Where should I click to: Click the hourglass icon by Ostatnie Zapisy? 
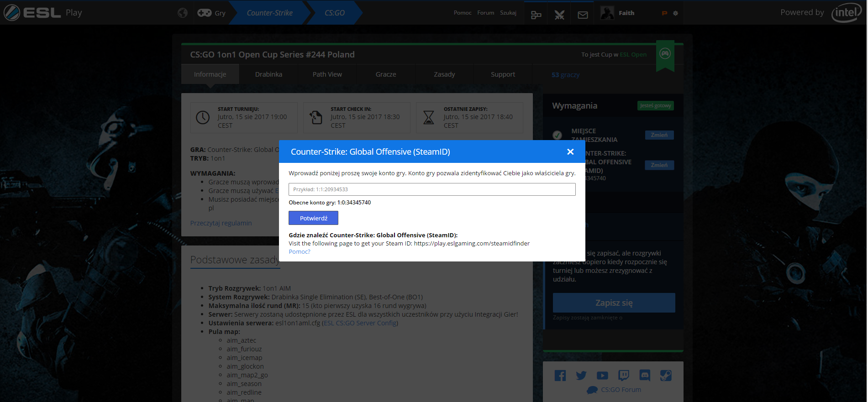(x=429, y=117)
